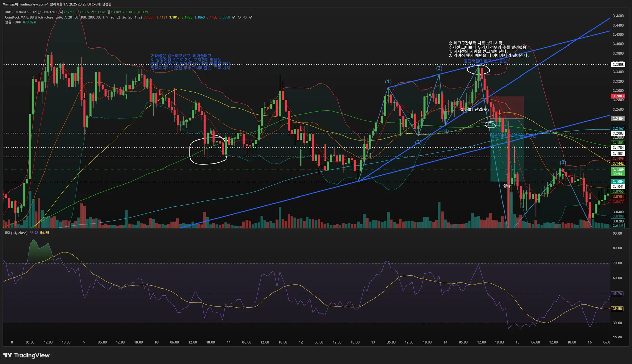Screen dimensions: 632x364
Task: Click the red 3.2883 price axis label
Action: click(618, 96)
